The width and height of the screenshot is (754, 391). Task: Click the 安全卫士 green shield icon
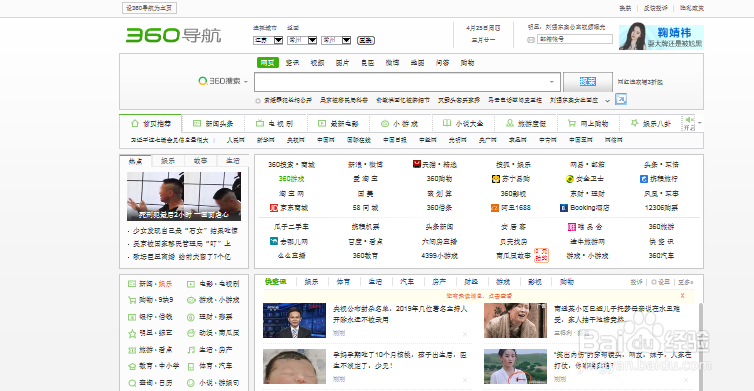pyautogui.click(x=570, y=179)
